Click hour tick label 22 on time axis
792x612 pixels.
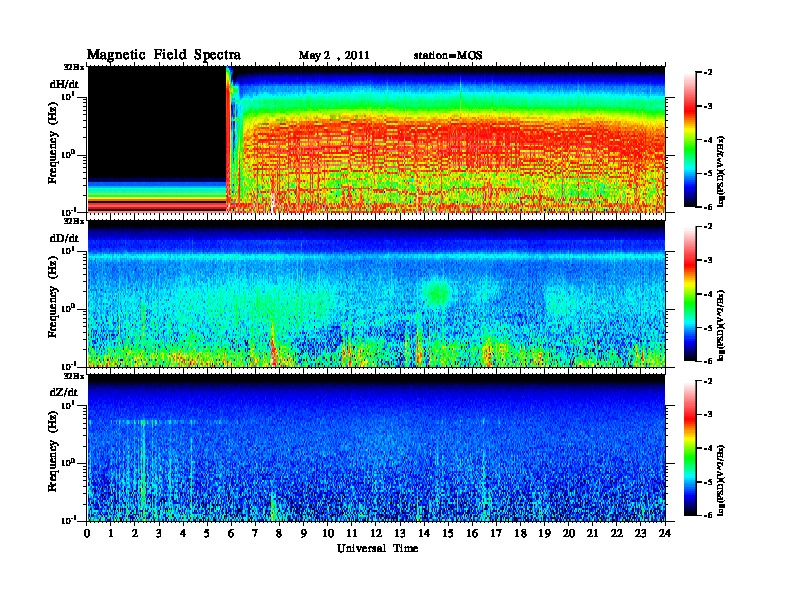[617, 534]
